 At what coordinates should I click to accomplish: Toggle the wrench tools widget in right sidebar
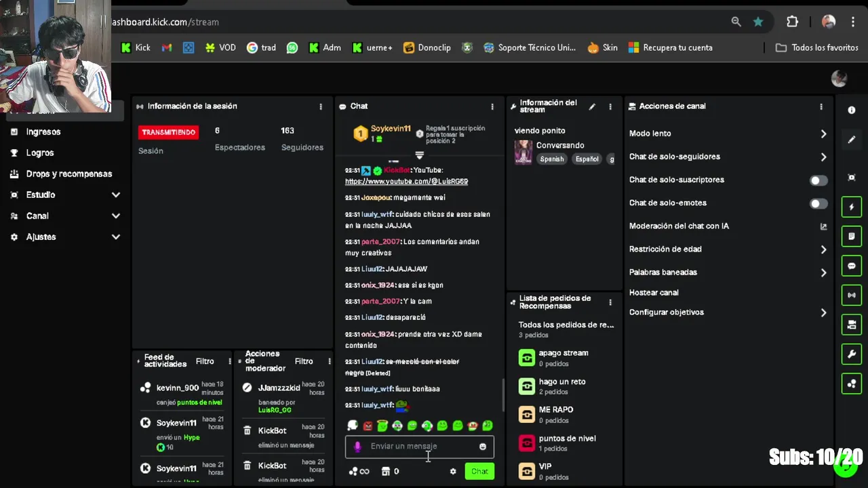coord(852,354)
